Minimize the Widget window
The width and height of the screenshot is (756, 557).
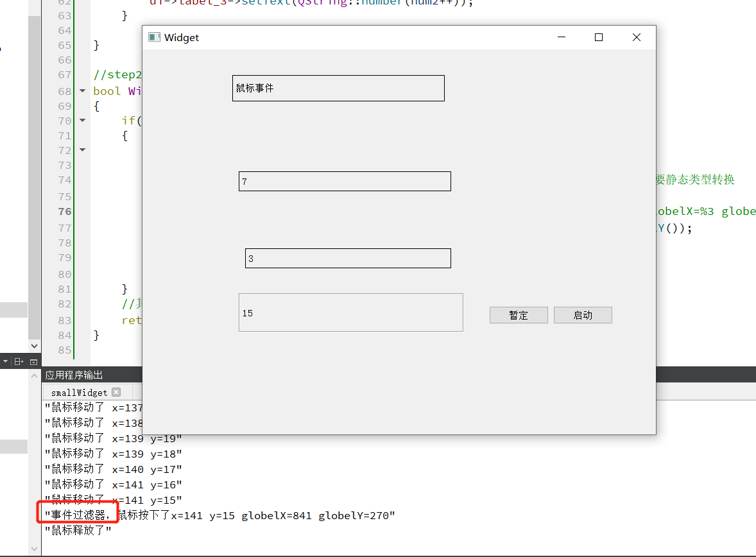562,37
